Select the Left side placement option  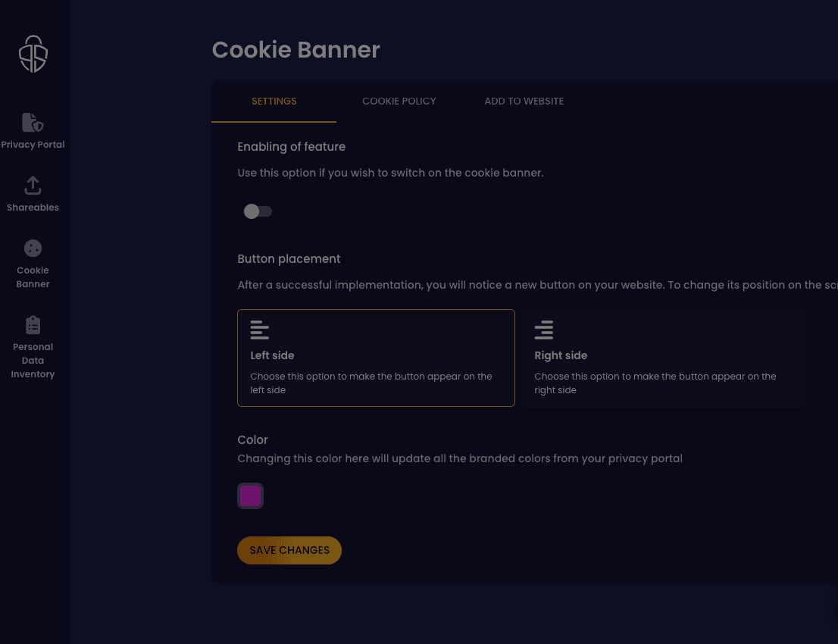click(x=376, y=358)
